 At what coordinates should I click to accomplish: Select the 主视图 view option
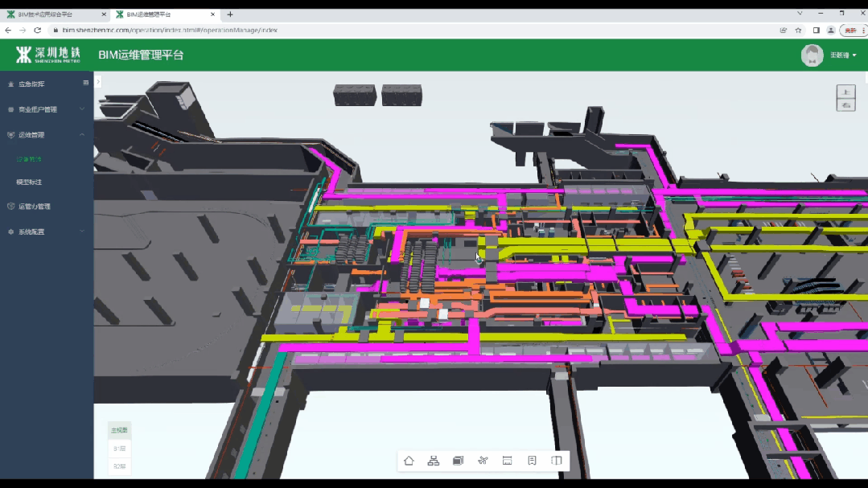coord(119,430)
